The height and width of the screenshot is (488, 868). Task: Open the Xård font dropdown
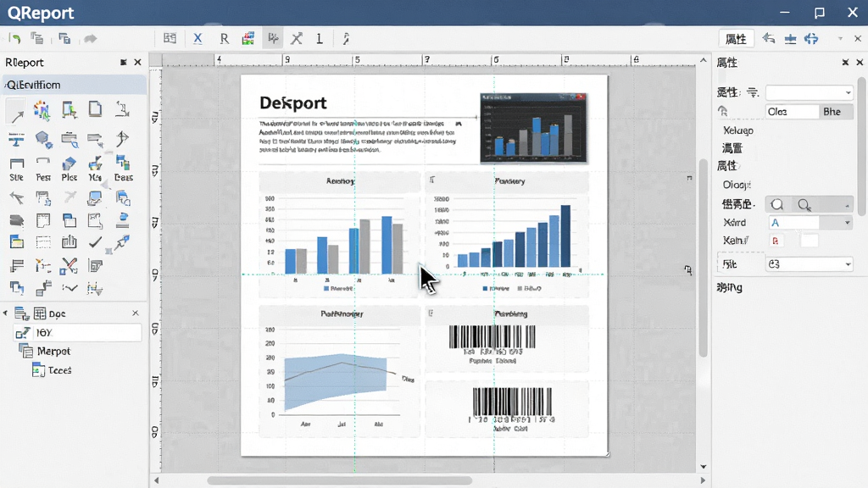(810, 223)
